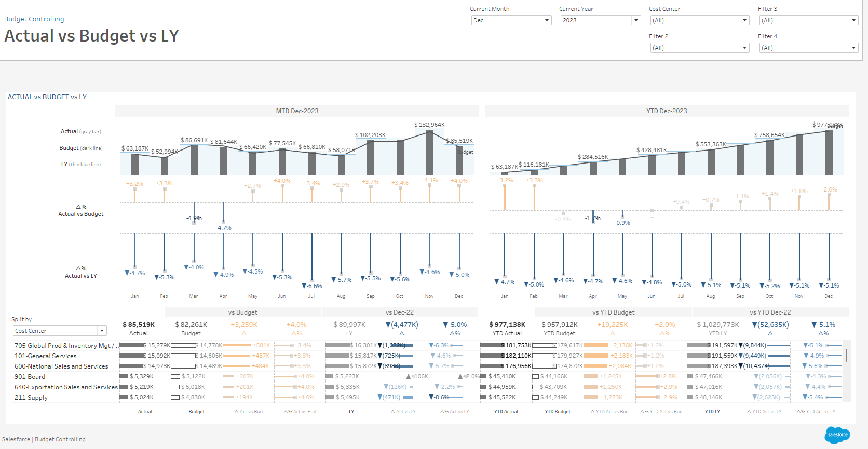
Task: Open the Split by Cost Center selector
Action: tap(60, 331)
